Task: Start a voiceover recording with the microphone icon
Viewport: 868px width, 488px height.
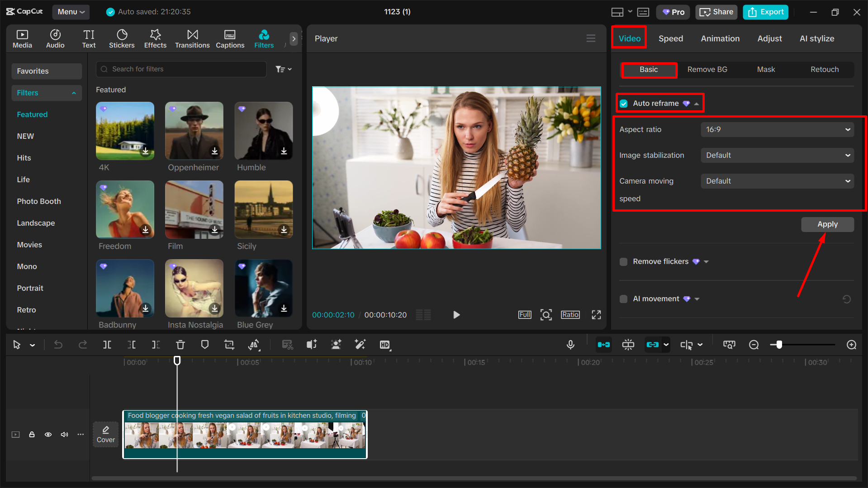Action: [x=570, y=345]
